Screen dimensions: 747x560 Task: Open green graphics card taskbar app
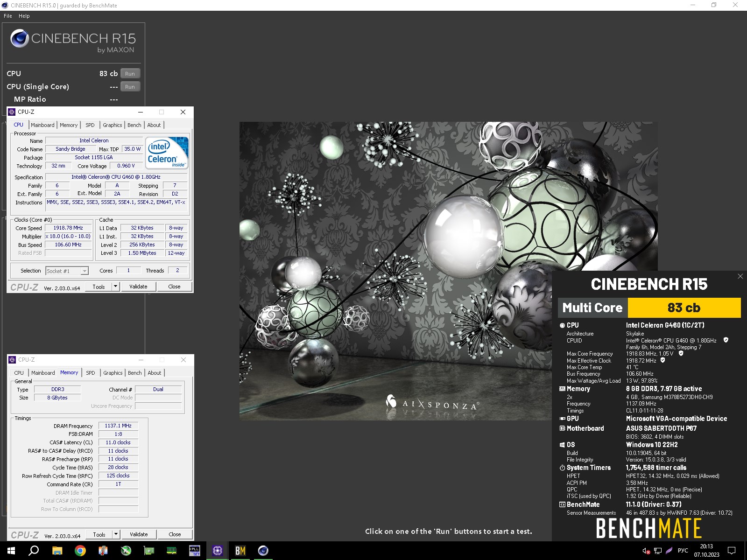tap(149, 551)
